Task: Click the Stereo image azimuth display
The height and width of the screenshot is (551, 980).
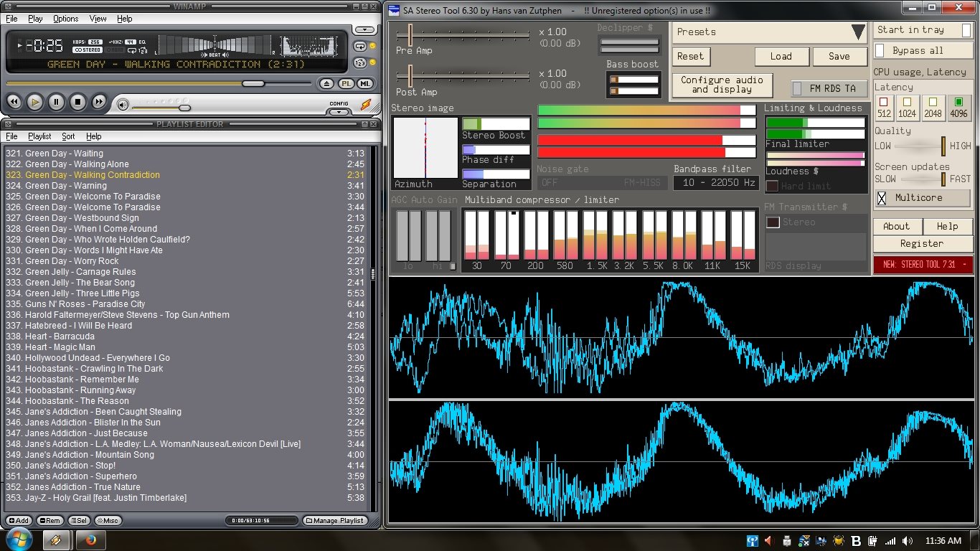Action: point(425,148)
